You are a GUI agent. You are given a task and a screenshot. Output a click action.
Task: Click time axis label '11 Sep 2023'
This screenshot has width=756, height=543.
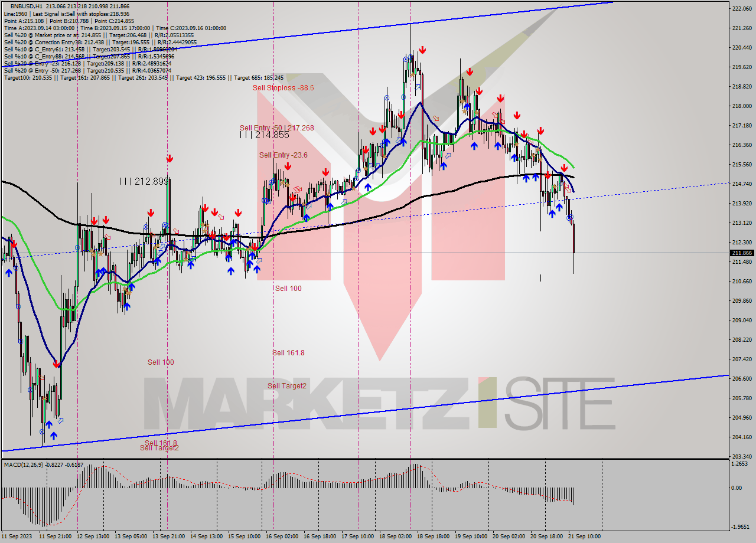coord(16,536)
